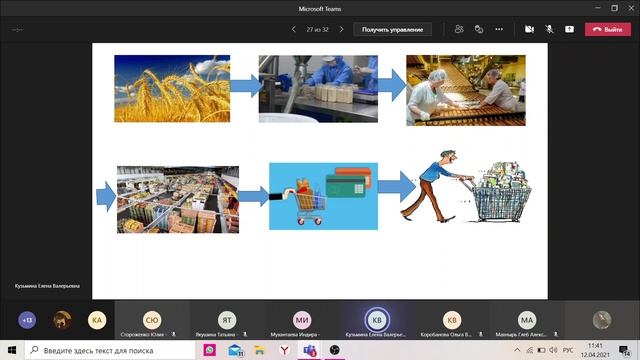The width and height of the screenshot is (640, 360).
Task: Open Yandex Browser from the taskbar
Action: tap(284, 350)
